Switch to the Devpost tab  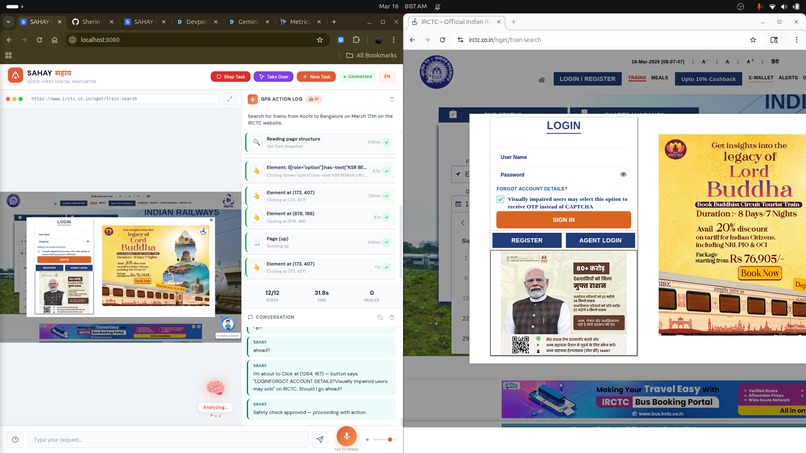(x=195, y=22)
